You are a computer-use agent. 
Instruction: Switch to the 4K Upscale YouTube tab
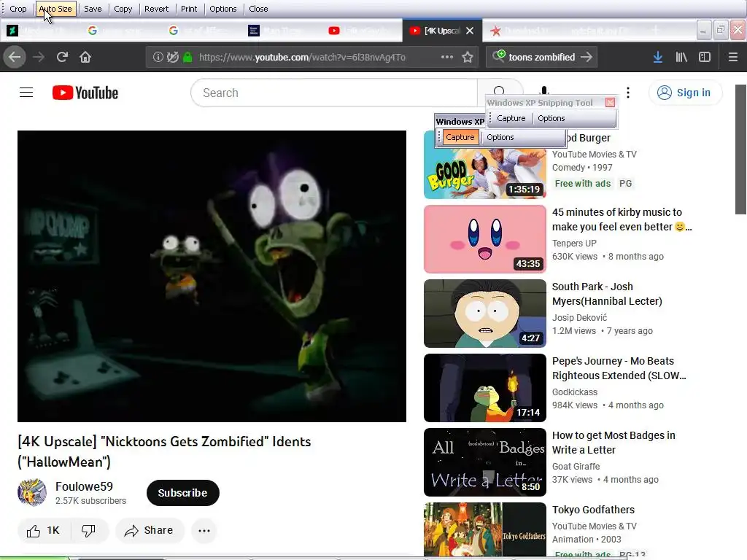[442, 31]
